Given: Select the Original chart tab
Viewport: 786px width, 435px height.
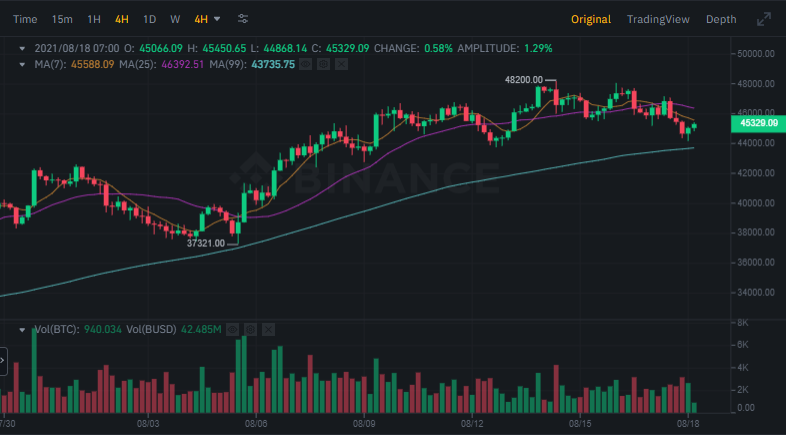Looking at the screenshot, I should coord(591,19).
